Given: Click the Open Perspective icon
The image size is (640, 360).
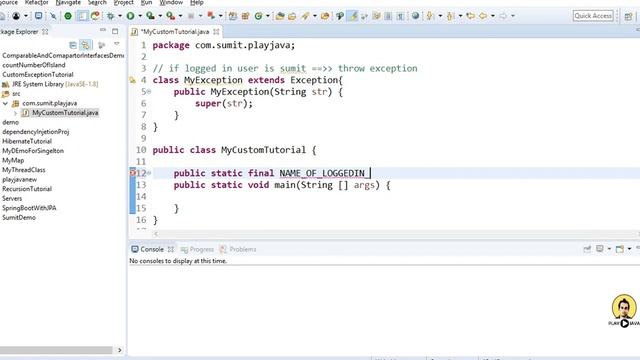Looking at the screenshot, I should pos(629,16).
